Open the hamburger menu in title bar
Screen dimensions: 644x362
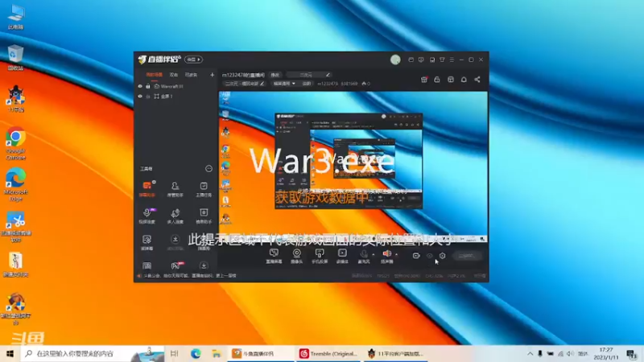coord(452,60)
